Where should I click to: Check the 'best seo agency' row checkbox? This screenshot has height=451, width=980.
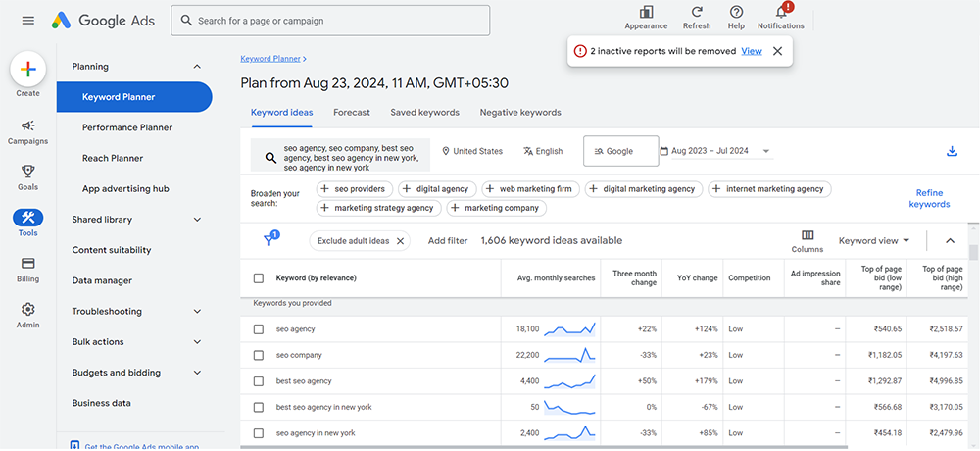click(x=259, y=381)
